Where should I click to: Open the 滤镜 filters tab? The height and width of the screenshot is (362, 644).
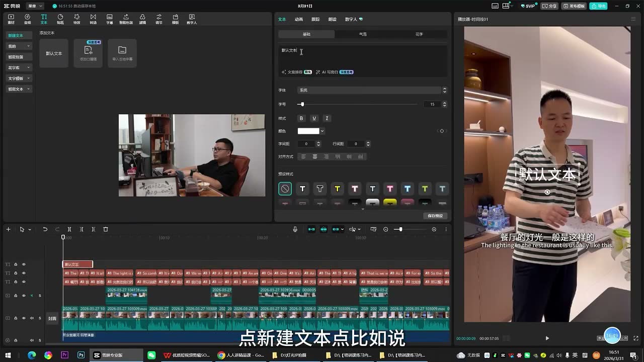[142, 19]
